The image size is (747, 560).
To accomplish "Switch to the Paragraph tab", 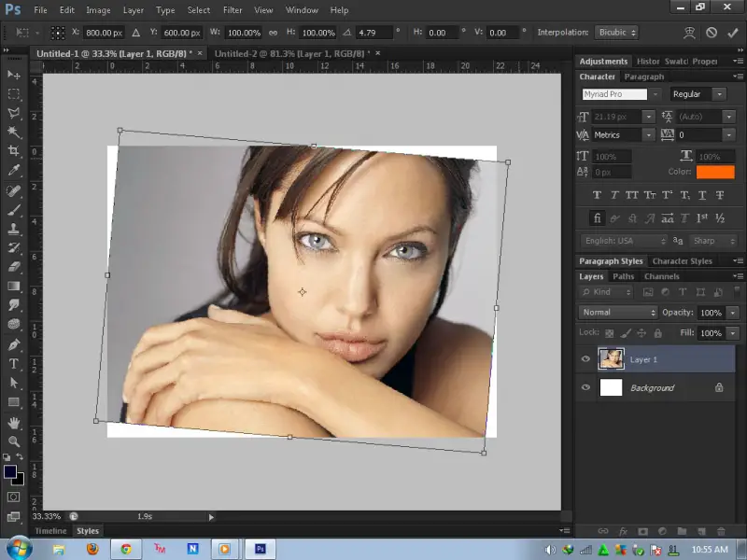I will coord(643,77).
